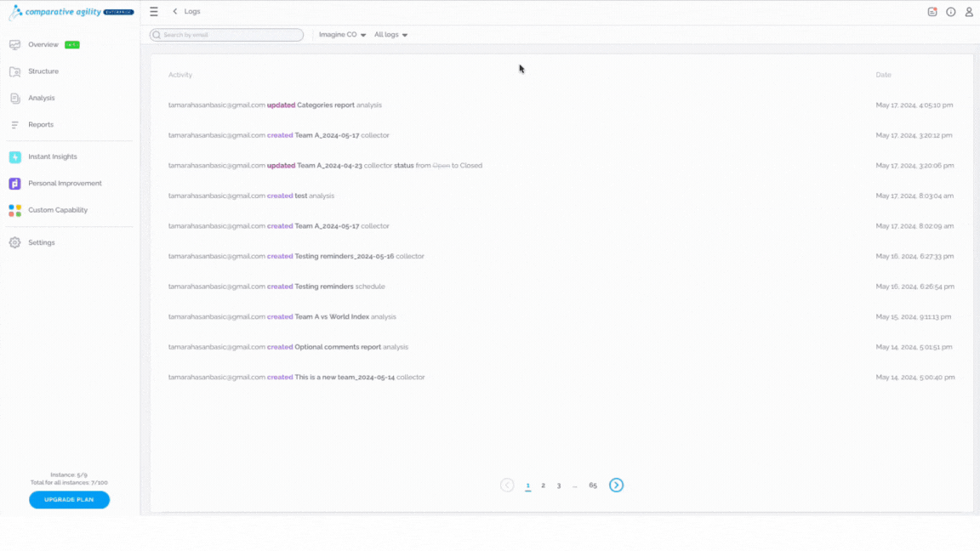
Task: Select Instant Insights menu item
Action: [53, 156]
